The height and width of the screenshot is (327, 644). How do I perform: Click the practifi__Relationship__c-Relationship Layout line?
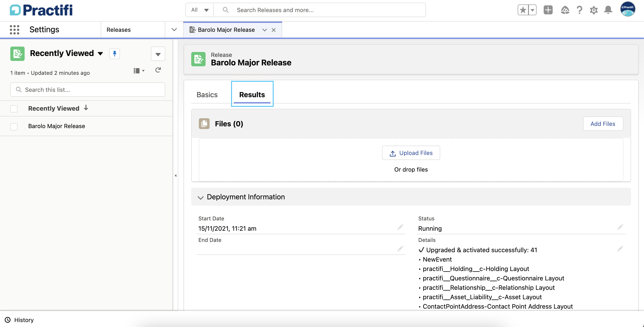tap(489, 288)
